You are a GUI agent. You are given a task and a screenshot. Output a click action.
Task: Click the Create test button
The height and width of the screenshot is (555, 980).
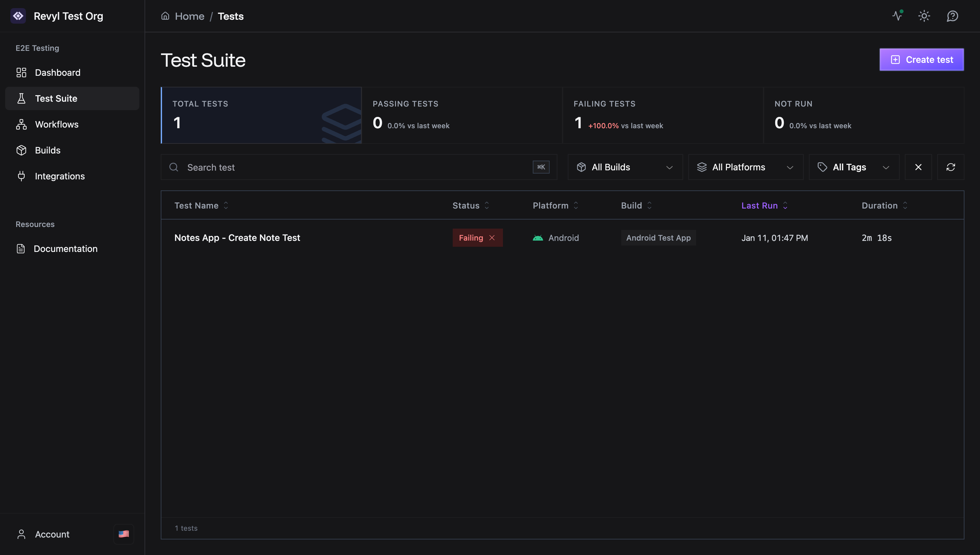point(922,60)
